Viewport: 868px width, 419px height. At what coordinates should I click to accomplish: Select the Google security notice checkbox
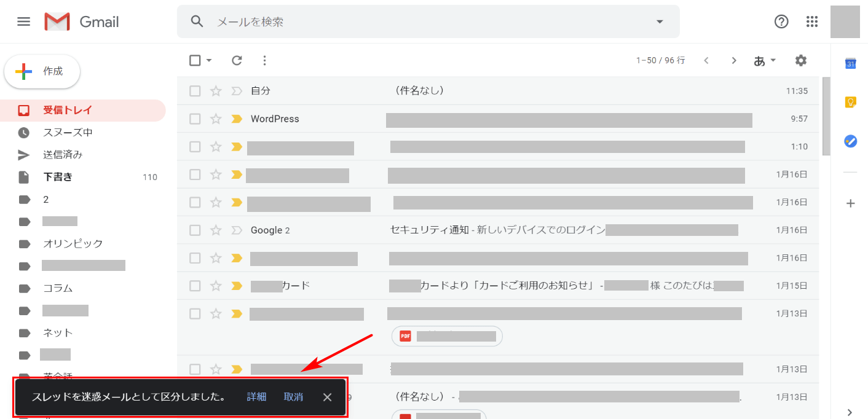tap(195, 230)
